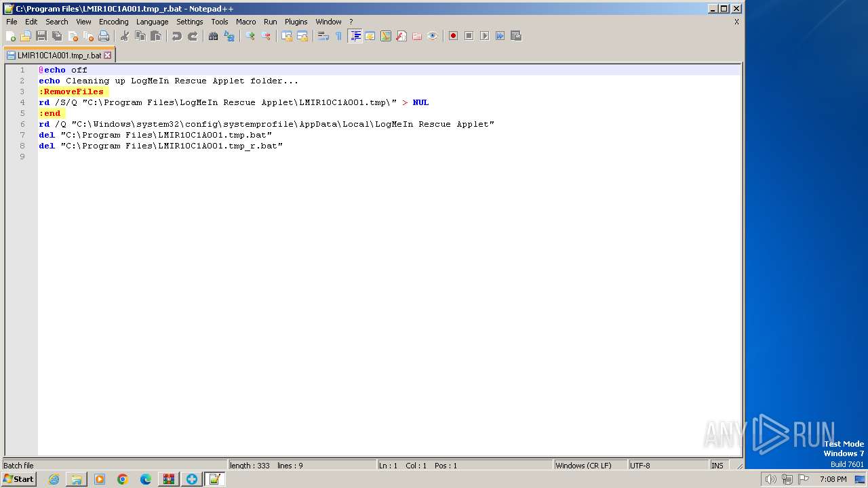Click the :RemoveFiles label line
868x488 pixels.
click(71, 91)
